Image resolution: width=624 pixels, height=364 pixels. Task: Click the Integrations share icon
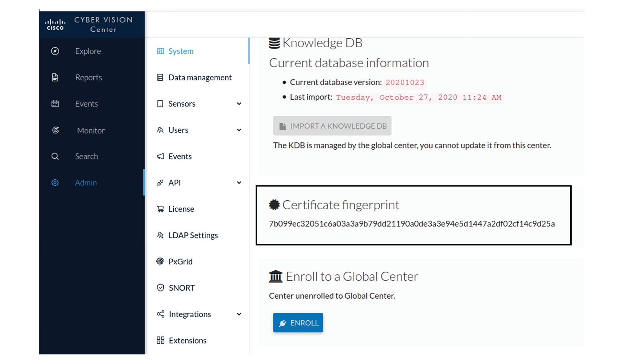coord(161,314)
